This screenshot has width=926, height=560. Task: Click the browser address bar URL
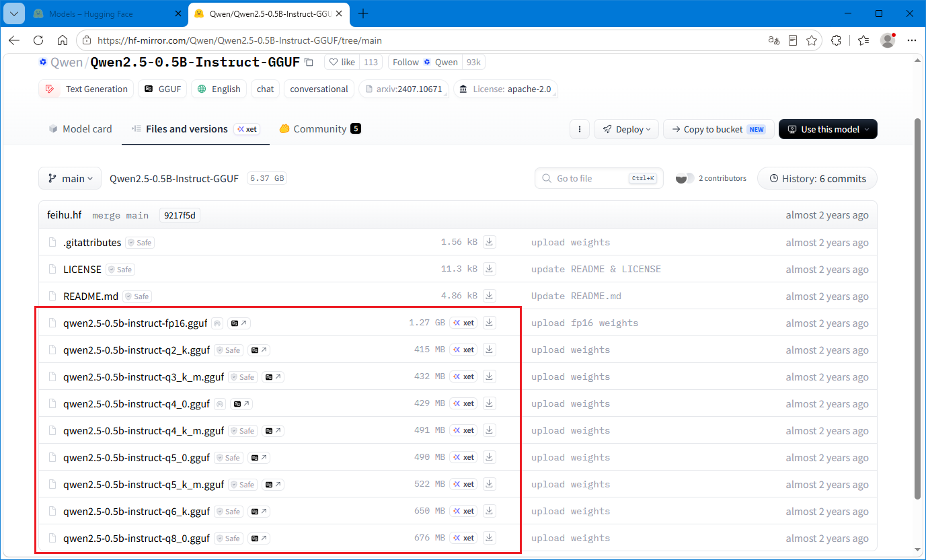pos(239,40)
